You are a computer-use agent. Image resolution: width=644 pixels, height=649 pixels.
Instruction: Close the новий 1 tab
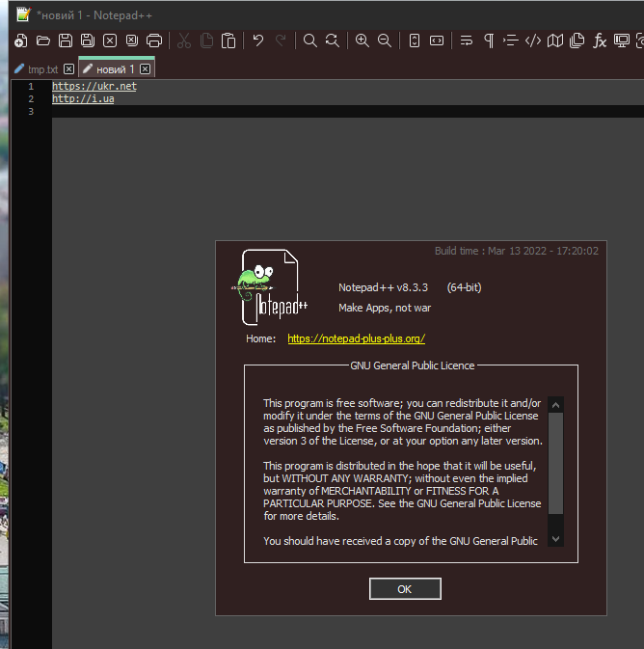[145, 69]
